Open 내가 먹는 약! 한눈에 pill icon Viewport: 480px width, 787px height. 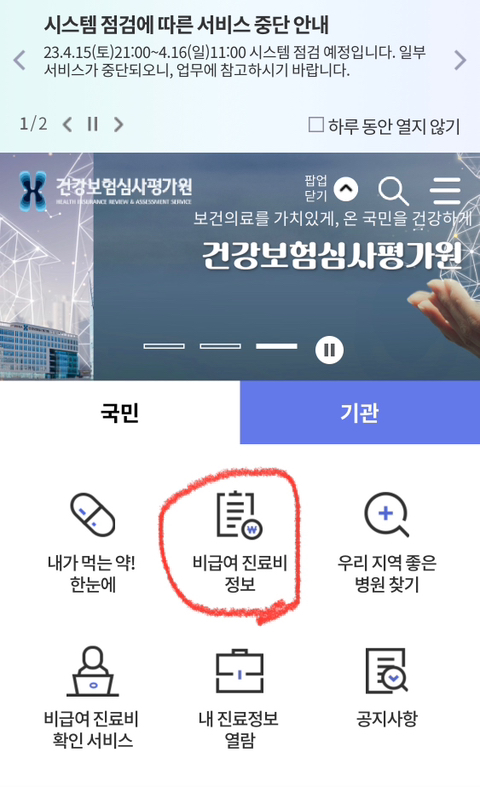click(x=92, y=515)
